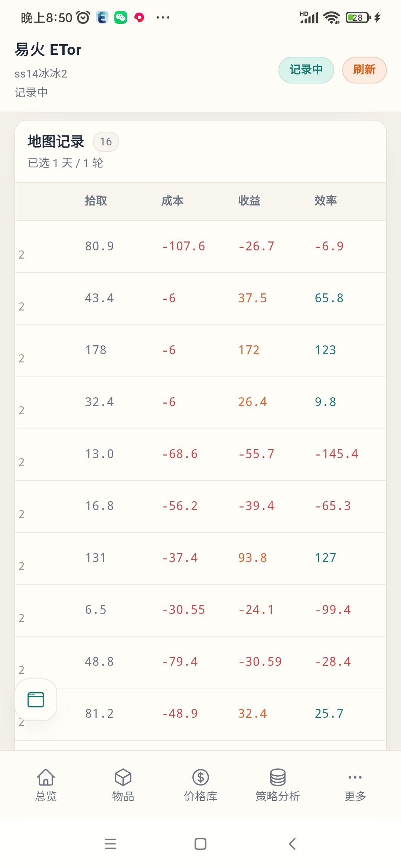Tap the Android home square button
The height and width of the screenshot is (868, 401).
(x=200, y=844)
